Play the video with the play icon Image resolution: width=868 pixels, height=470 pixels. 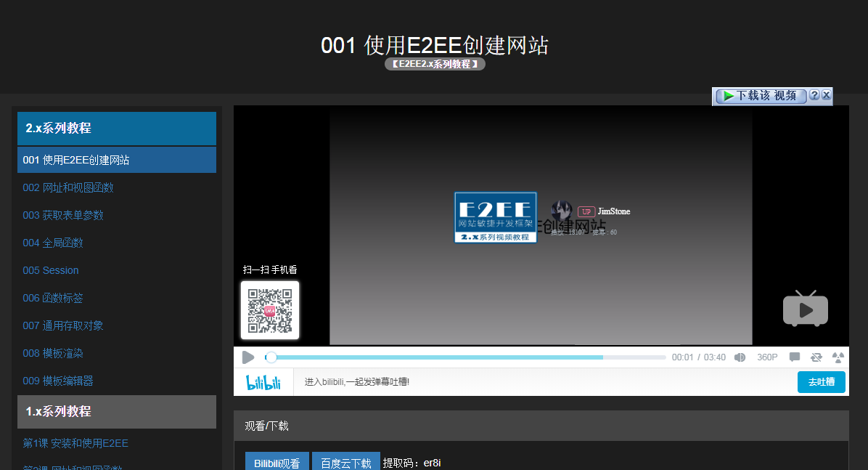coord(248,357)
